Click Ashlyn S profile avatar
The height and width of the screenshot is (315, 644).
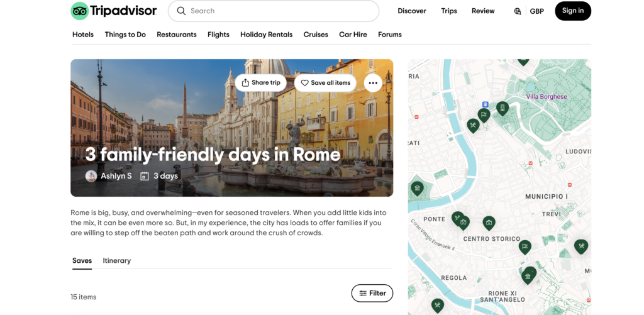click(91, 176)
